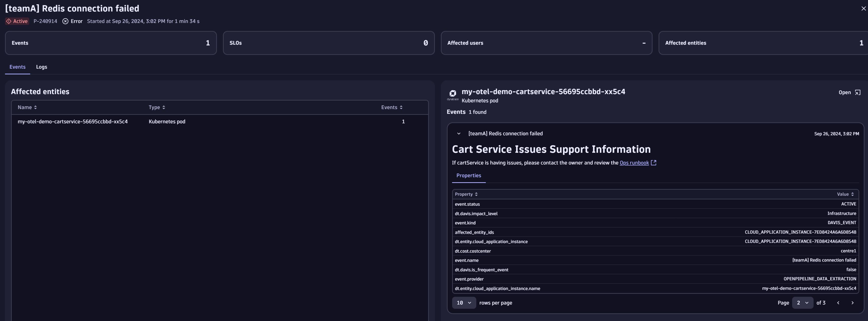Screen dimensions: 868x321
Task: Click the dt.entity.cloud_application_instance.name property
Action: pyautogui.click(x=497, y=288)
